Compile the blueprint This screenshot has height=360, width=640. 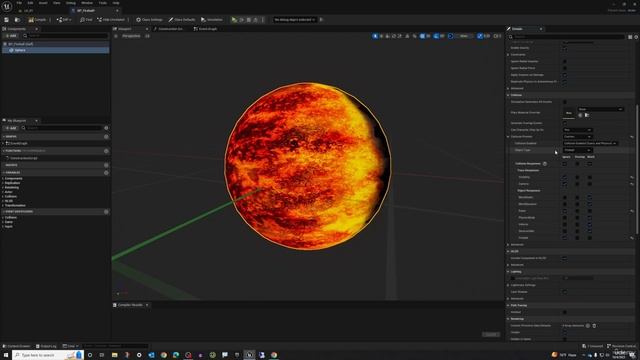click(38, 20)
